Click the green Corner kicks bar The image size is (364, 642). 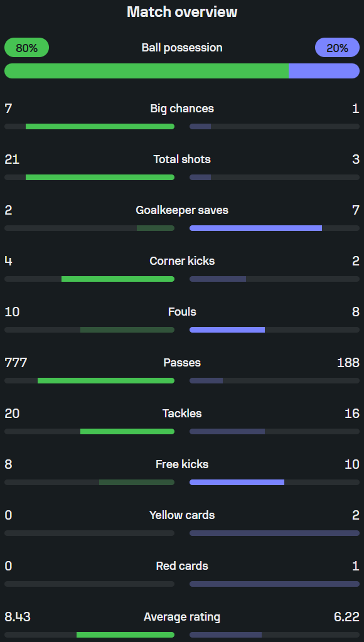click(118, 279)
